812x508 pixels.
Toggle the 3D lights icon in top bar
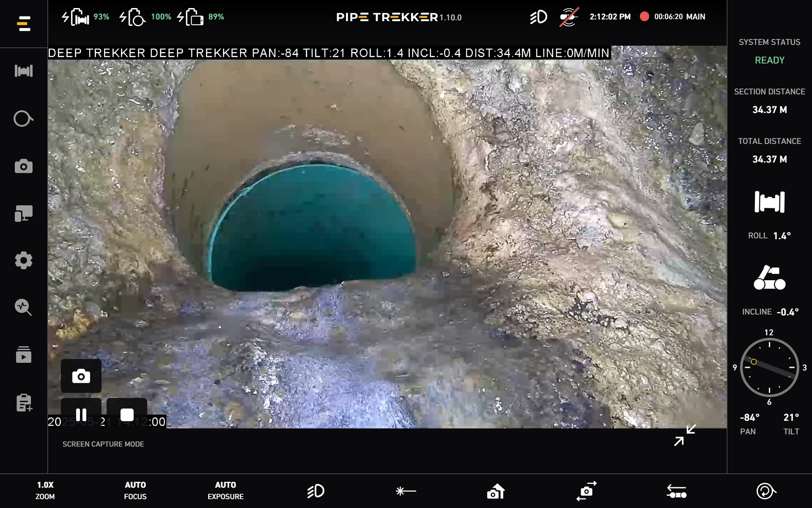point(539,17)
